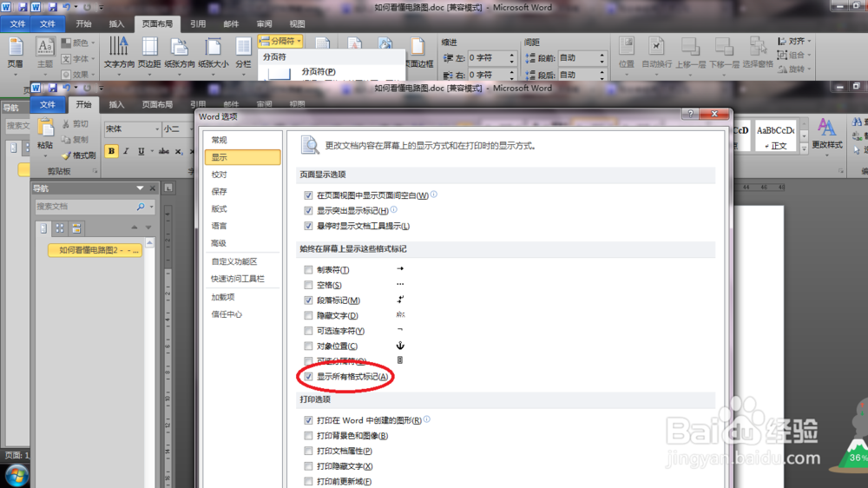The image size is (868, 488).
Task: Click the Format Painter button
Action: click(x=79, y=155)
